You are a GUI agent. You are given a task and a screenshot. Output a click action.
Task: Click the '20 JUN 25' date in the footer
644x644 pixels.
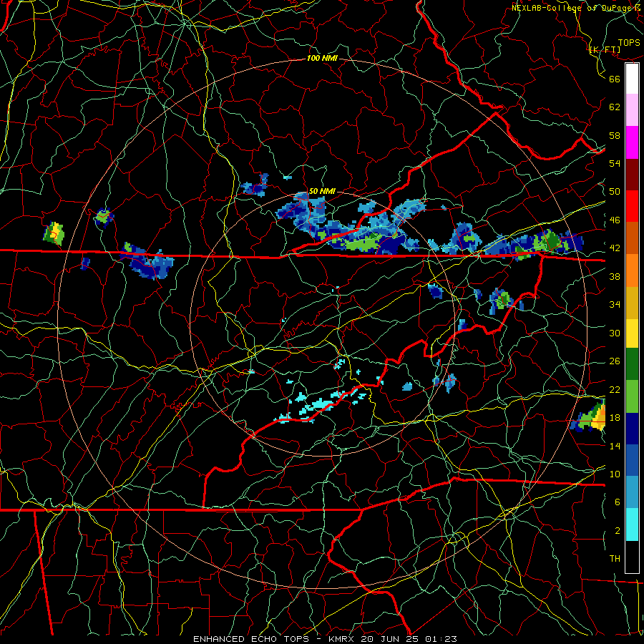click(x=390, y=639)
